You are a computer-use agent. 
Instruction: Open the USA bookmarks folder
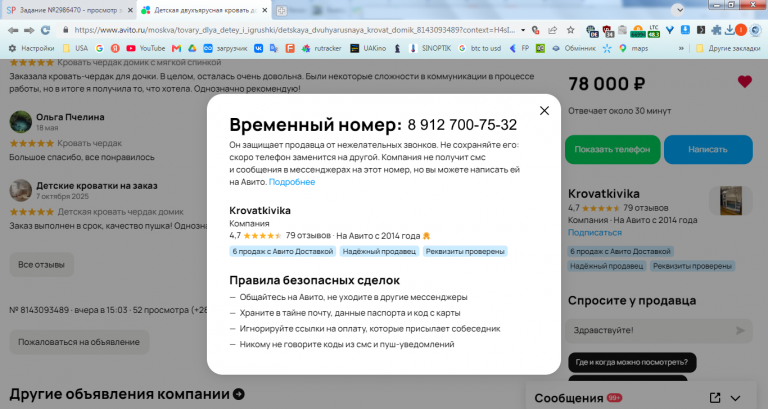point(75,48)
